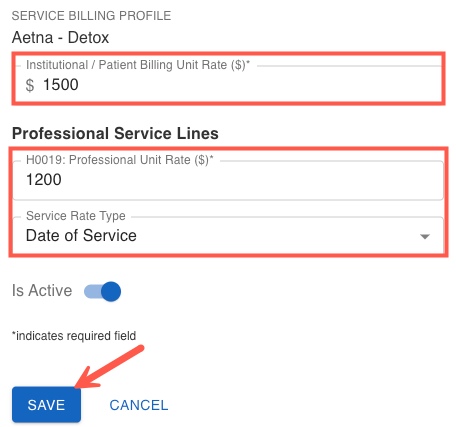456x427 pixels.
Task: Open the Date of Service selection
Action: pos(228,235)
